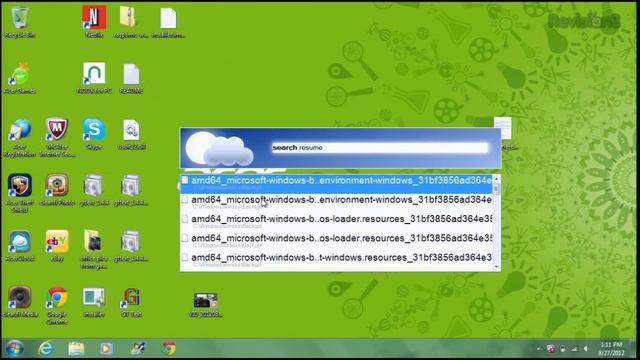Launch the Netflix desktop shortcut
This screenshot has height=360, width=640.
pos(94,22)
